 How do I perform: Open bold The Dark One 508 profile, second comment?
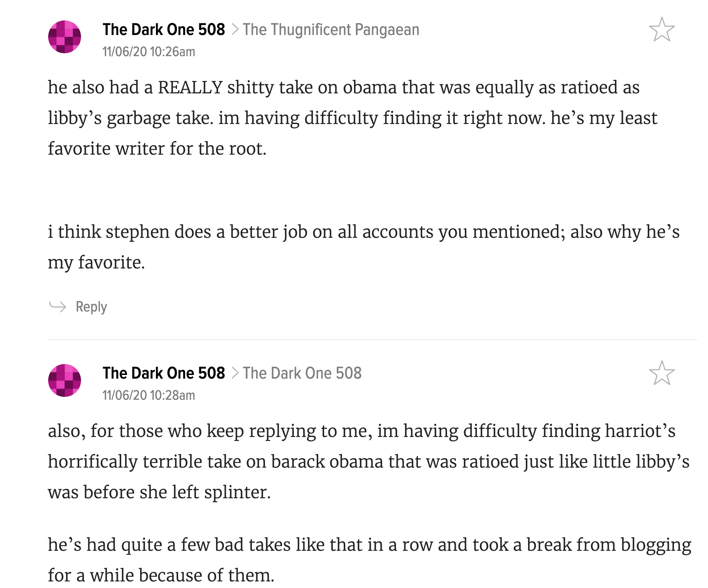point(164,373)
